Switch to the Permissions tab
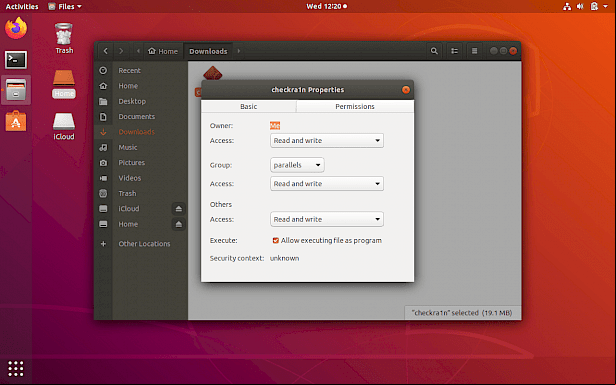 (x=355, y=106)
